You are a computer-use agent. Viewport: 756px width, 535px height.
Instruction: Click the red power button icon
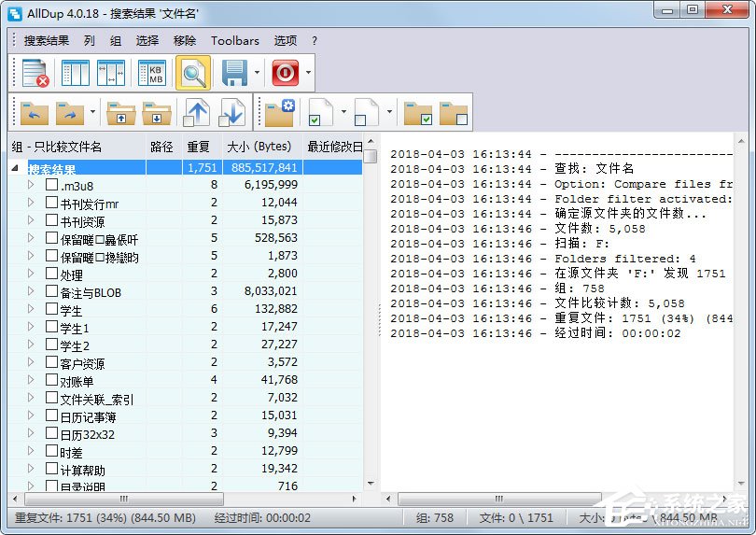(x=285, y=73)
